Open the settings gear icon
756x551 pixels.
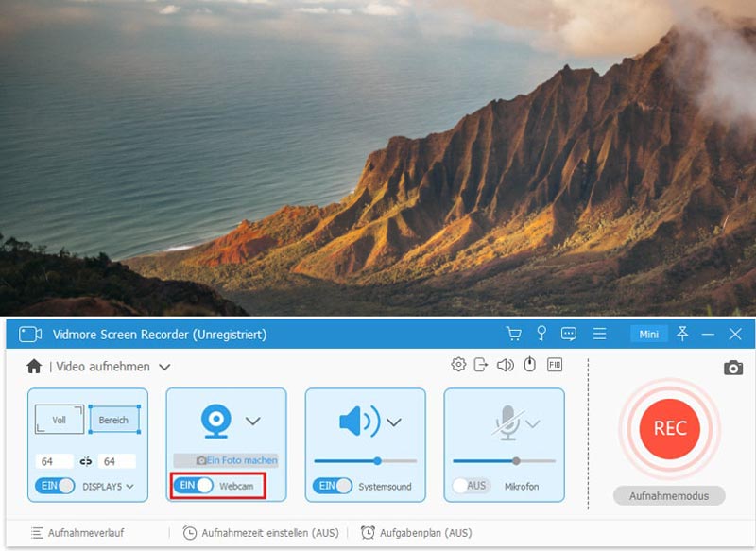[458, 365]
